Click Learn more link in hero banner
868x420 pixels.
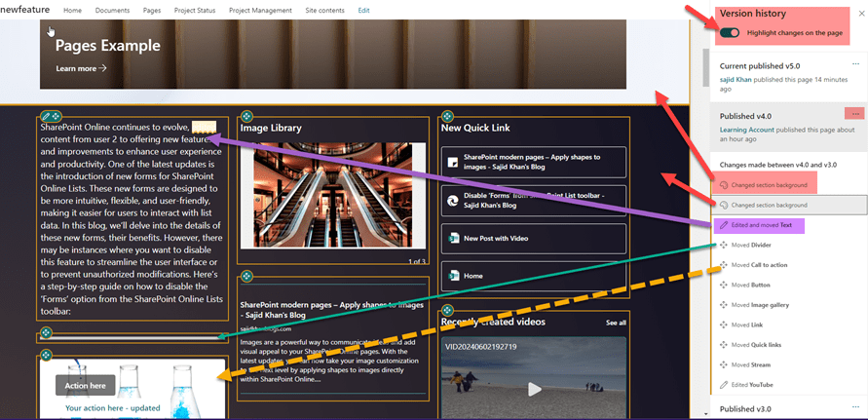pos(81,68)
